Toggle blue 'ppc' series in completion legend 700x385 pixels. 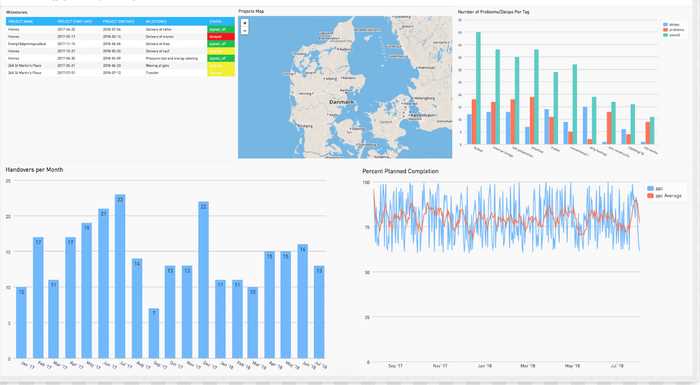tap(655, 188)
